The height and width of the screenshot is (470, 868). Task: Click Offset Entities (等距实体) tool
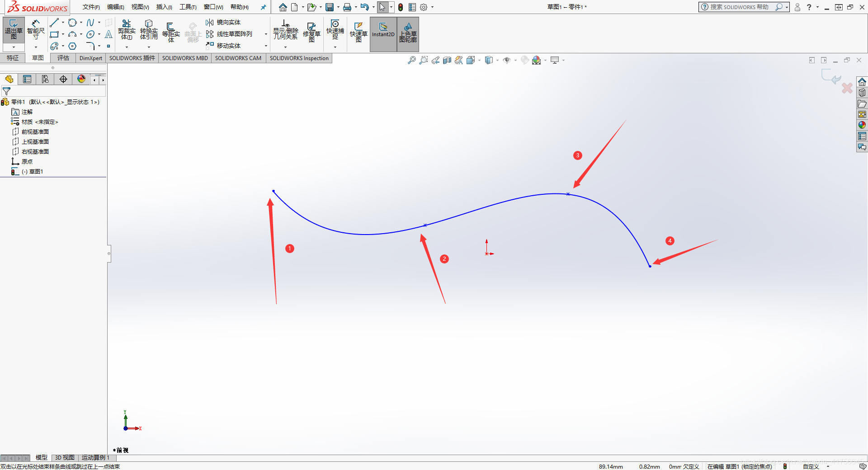coord(171,32)
